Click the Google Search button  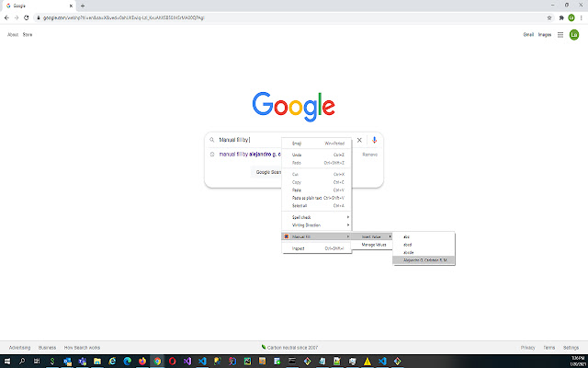click(x=267, y=172)
